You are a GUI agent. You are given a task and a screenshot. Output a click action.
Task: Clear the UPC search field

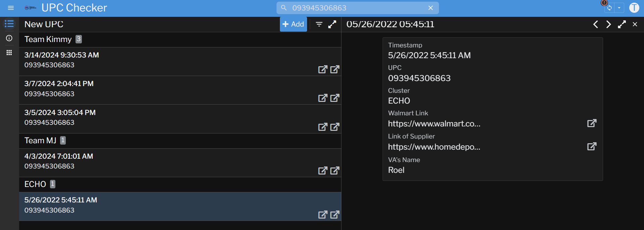431,8
